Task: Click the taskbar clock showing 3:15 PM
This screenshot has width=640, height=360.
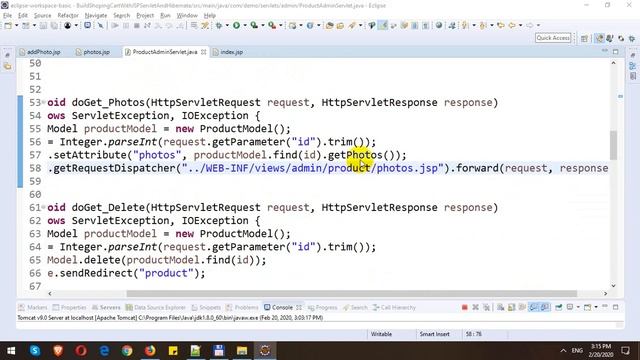Action: 601,350
